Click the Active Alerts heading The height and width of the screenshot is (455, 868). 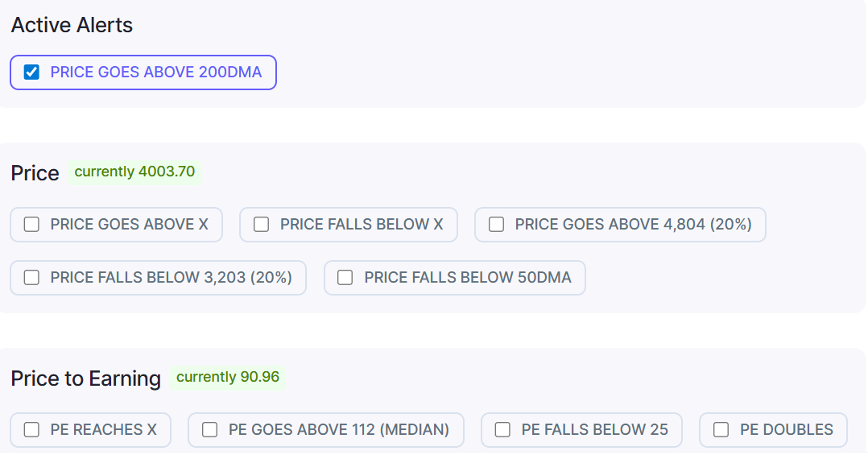(72, 25)
